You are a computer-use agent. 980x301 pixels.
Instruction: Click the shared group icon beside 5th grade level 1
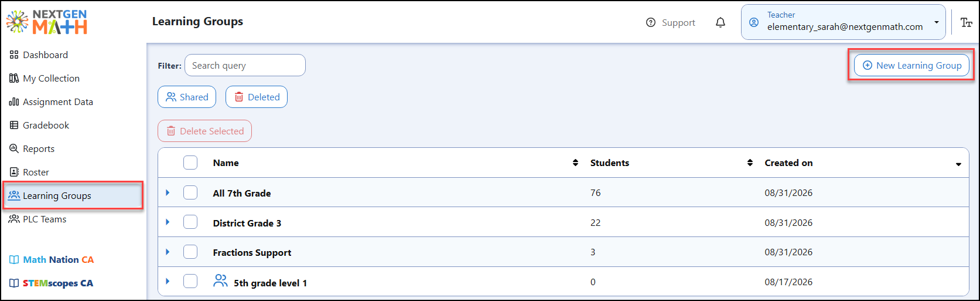(220, 281)
